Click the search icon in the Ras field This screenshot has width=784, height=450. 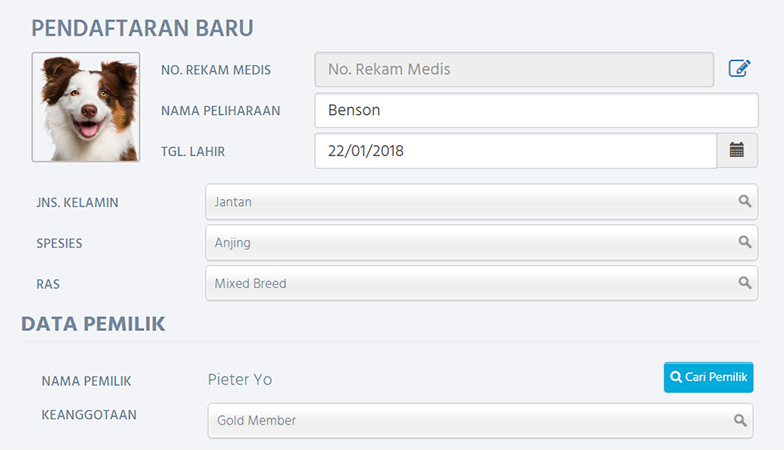point(744,283)
